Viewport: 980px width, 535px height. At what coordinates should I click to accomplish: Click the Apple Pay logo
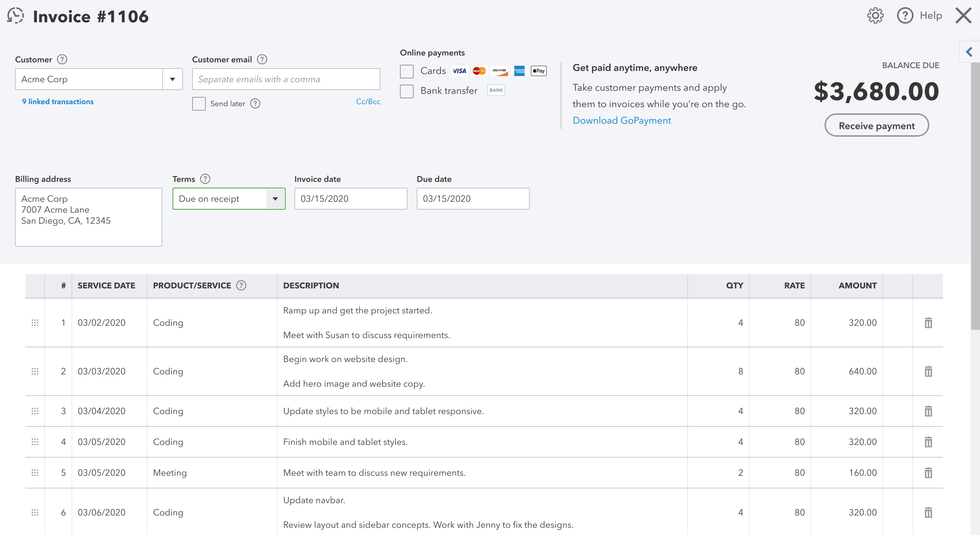[x=538, y=71]
